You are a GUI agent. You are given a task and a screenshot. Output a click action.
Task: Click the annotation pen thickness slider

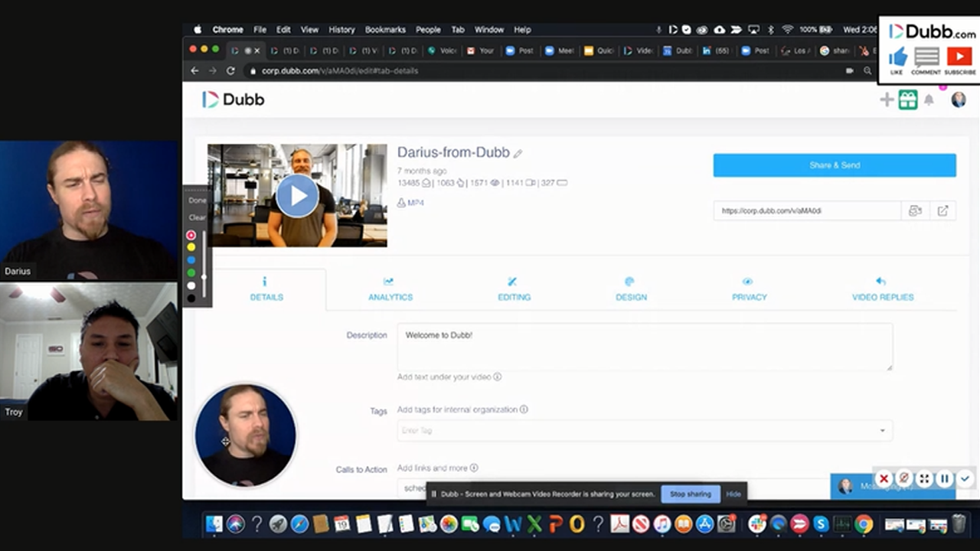pos(204,266)
